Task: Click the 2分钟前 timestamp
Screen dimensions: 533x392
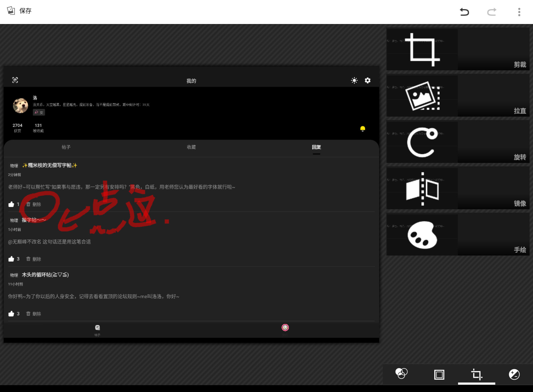Action: pos(14,175)
